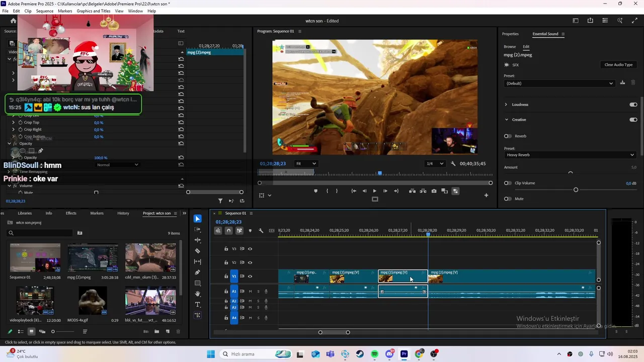Click the Extract button
The width and height of the screenshot is (644, 362).
(x=423, y=191)
